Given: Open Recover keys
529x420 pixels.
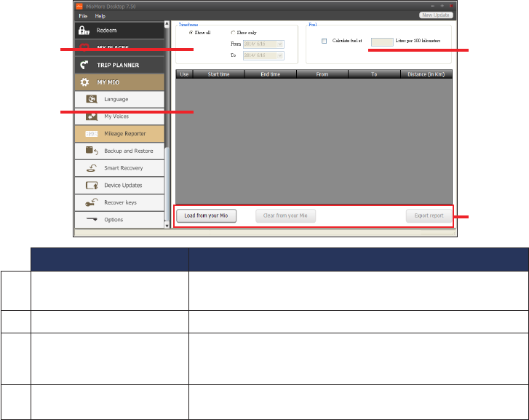Looking at the screenshot, I should 119,202.
